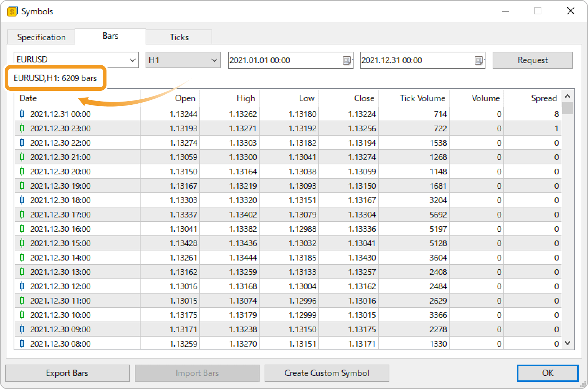Viewport: 588px width, 389px height.
Task: Select spread value 8 cell
Action: pyautogui.click(x=532, y=114)
